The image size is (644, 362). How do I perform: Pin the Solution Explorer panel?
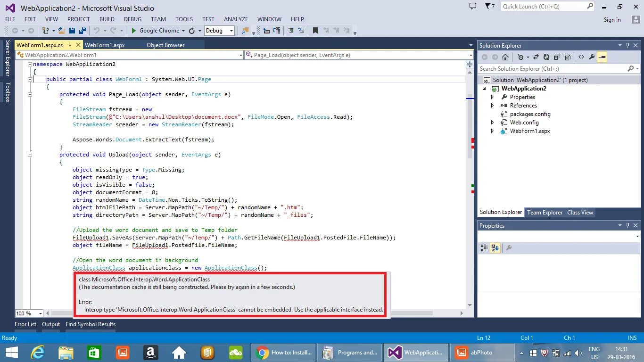coord(627,45)
